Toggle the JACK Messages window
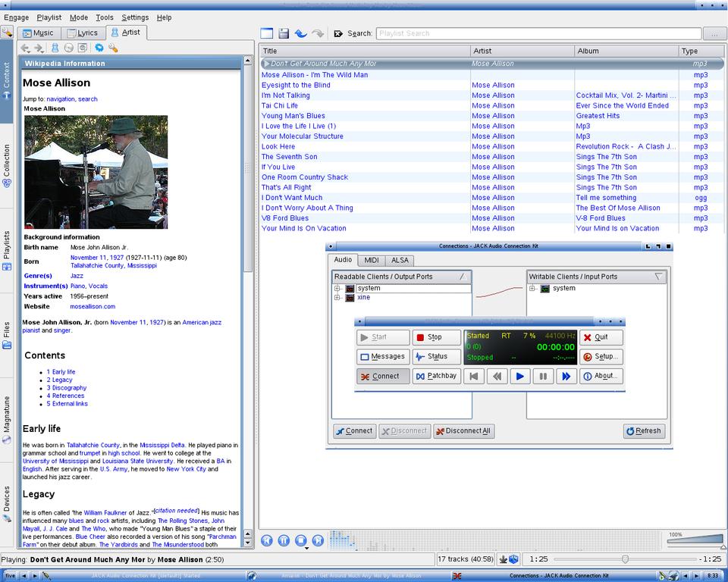 383,356
